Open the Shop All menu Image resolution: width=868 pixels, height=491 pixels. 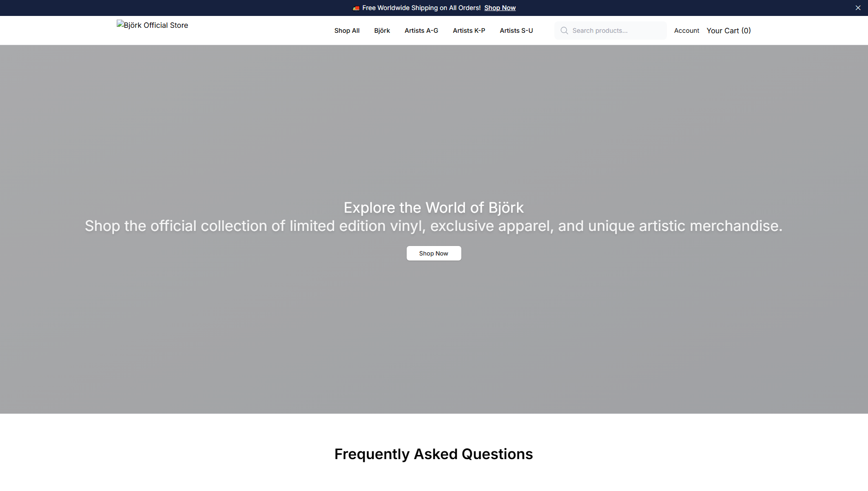click(x=347, y=31)
